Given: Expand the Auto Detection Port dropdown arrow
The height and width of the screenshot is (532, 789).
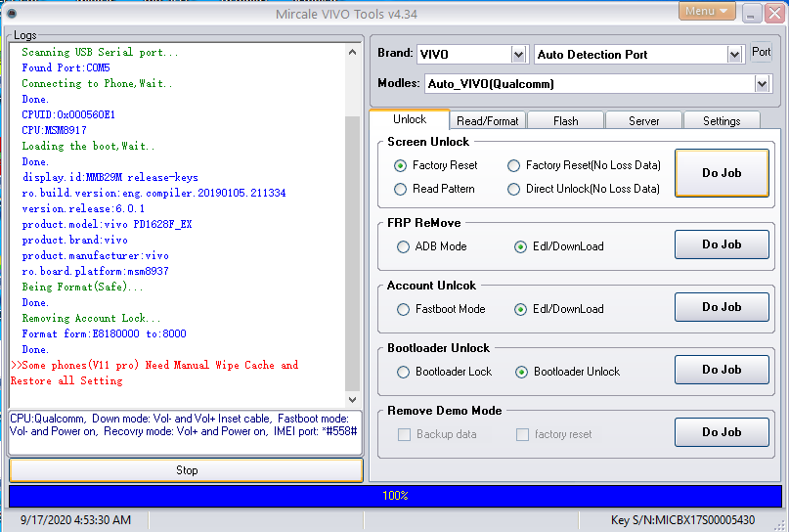Looking at the screenshot, I should coord(734,55).
